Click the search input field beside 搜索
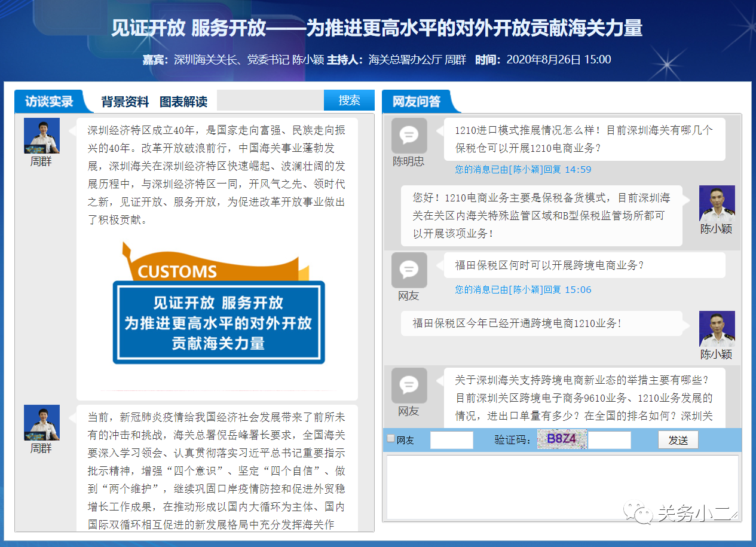Viewport: 756px width, 547px height. tap(270, 100)
